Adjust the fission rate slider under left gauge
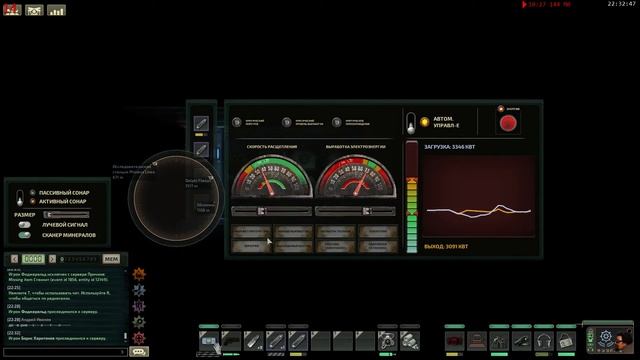640x360 pixels. coord(271,211)
